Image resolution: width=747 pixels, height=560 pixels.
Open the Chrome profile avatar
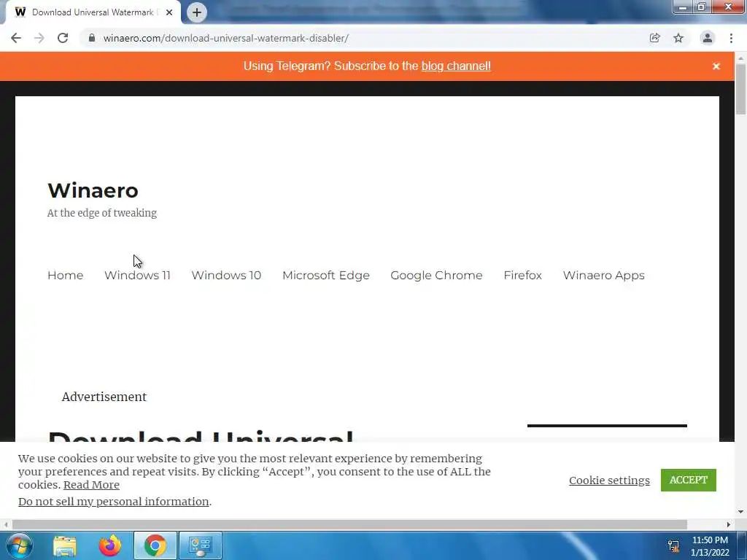pos(708,38)
